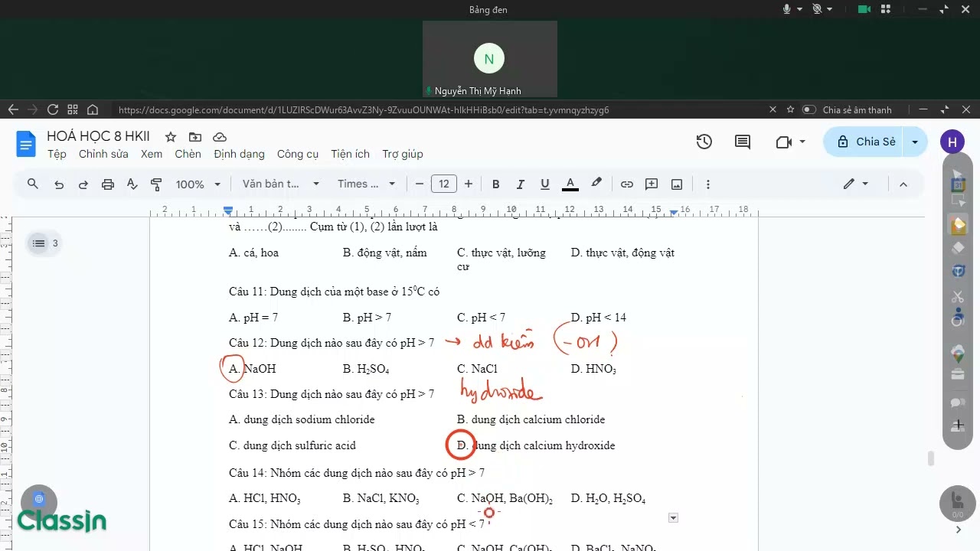Bookmark the page with the star icon

tap(791, 109)
